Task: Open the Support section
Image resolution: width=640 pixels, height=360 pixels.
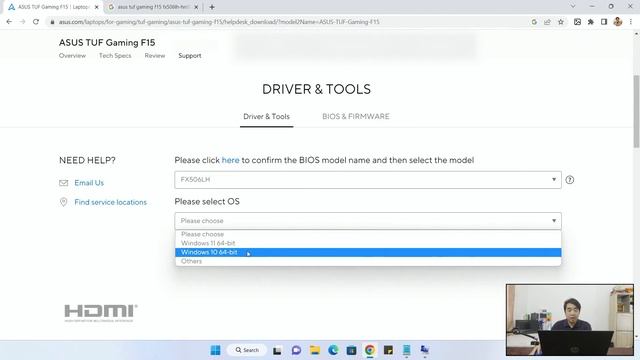Action: [190, 56]
